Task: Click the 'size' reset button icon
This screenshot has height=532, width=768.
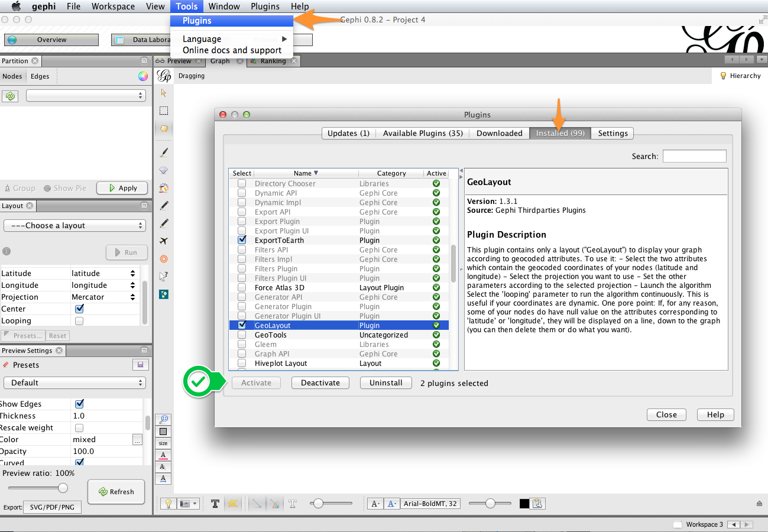Action: pyautogui.click(x=163, y=443)
